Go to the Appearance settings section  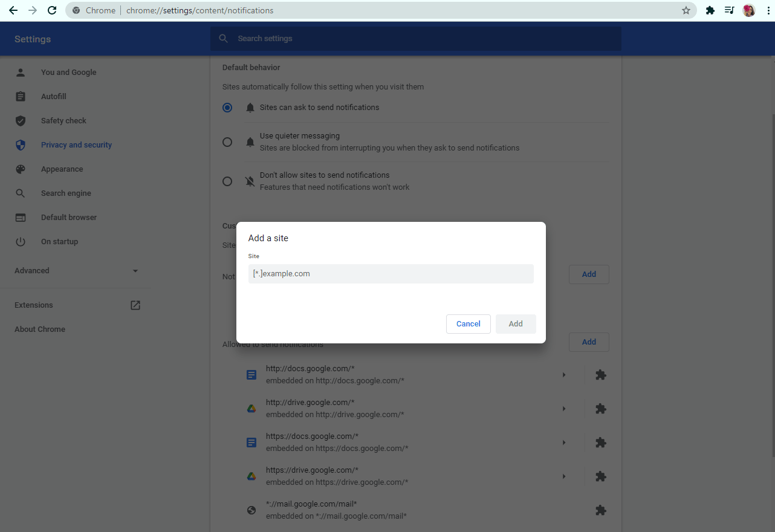click(62, 169)
